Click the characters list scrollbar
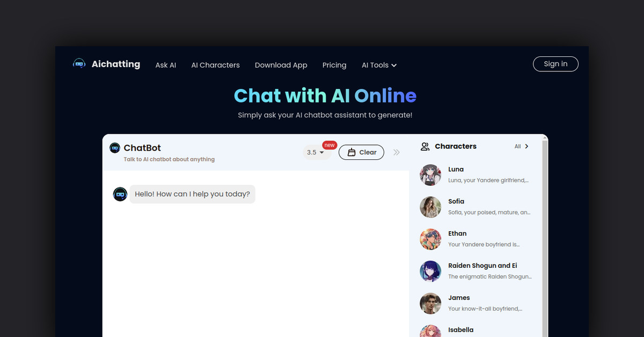This screenshot has width=644, height=337. (x=545, y=236)
